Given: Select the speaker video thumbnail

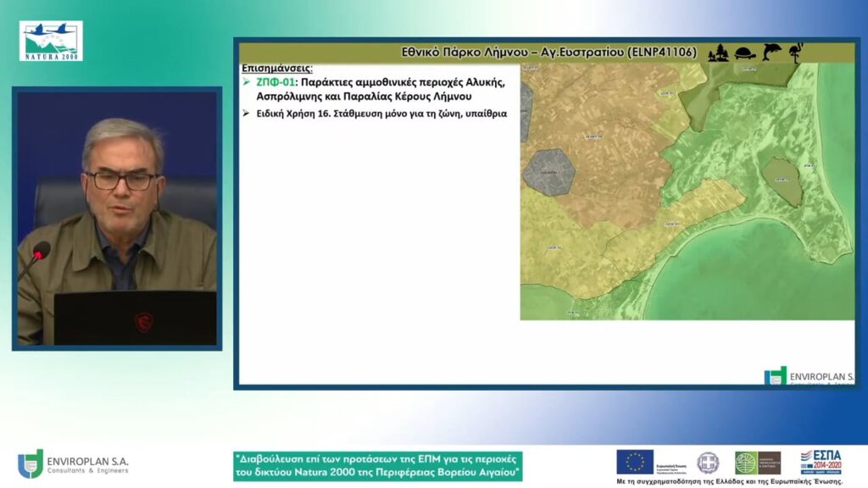Looking at the screenshot, I should [117, 219].
